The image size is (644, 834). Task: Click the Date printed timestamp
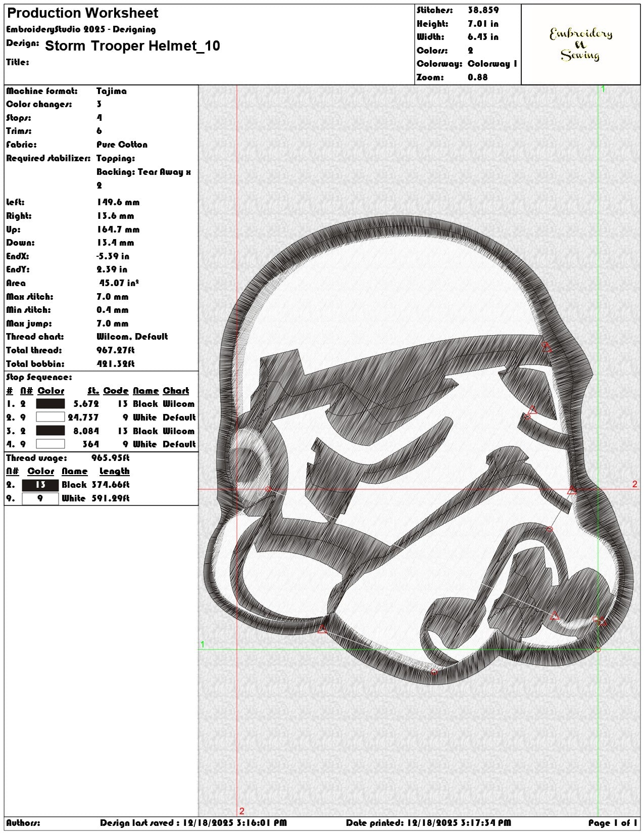[x=428, y=823]
